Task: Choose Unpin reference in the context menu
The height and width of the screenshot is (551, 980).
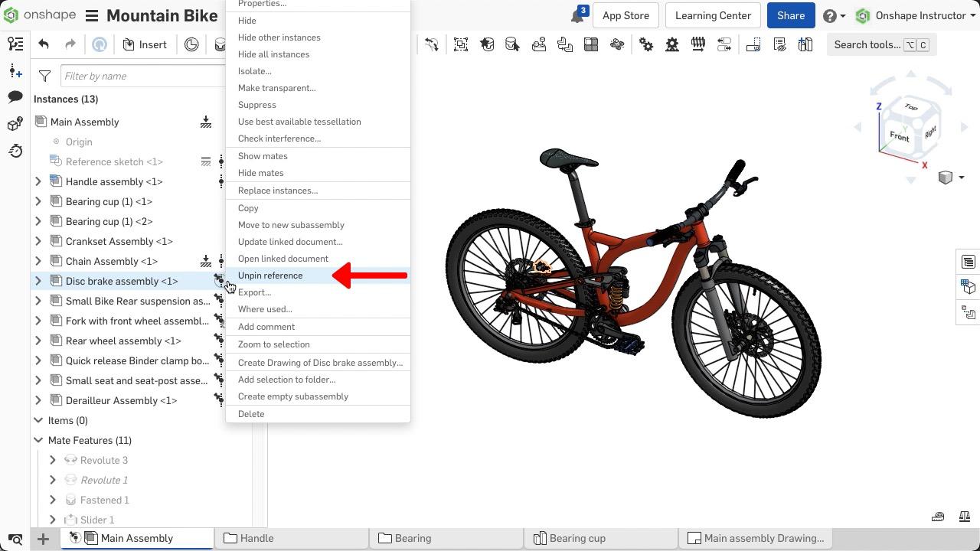Action: pos(270,275)
